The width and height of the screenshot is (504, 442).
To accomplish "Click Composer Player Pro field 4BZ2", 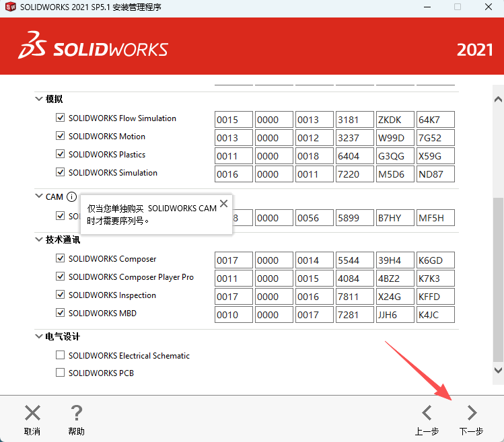I will click(395, 278).
